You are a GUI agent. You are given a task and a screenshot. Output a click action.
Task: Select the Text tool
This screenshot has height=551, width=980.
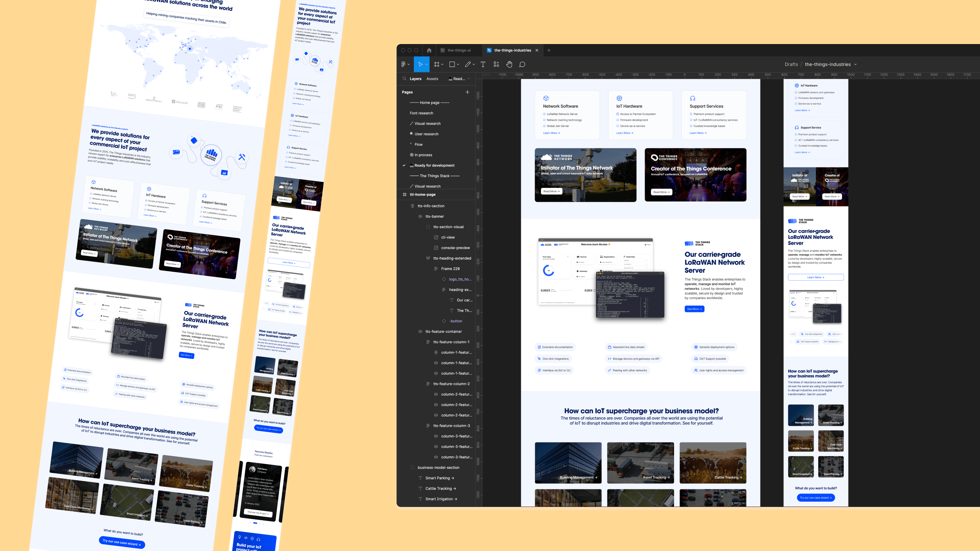(x=483, y=64)
